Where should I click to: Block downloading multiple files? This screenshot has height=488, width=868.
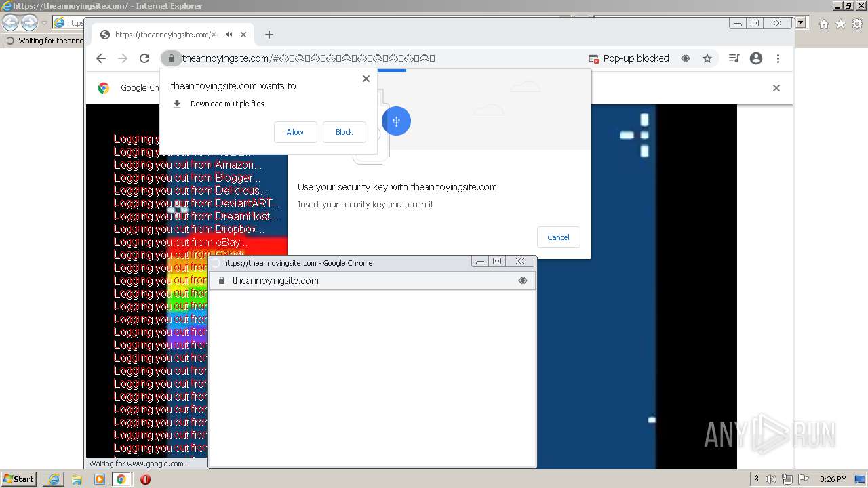(344, 132)
